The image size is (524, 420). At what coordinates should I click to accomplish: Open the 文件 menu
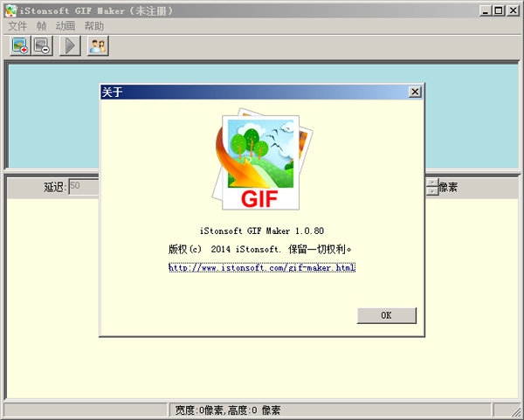click(17, 25)
